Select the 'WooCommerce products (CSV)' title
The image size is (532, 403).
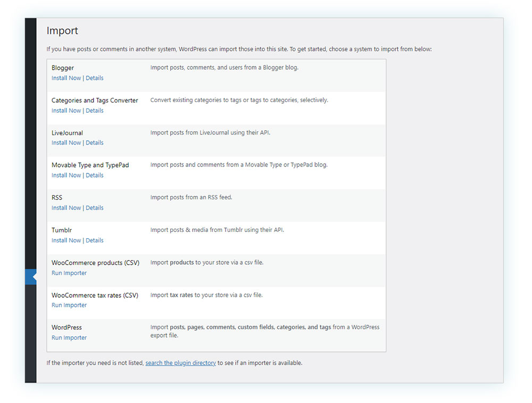[x=95, y=263]
